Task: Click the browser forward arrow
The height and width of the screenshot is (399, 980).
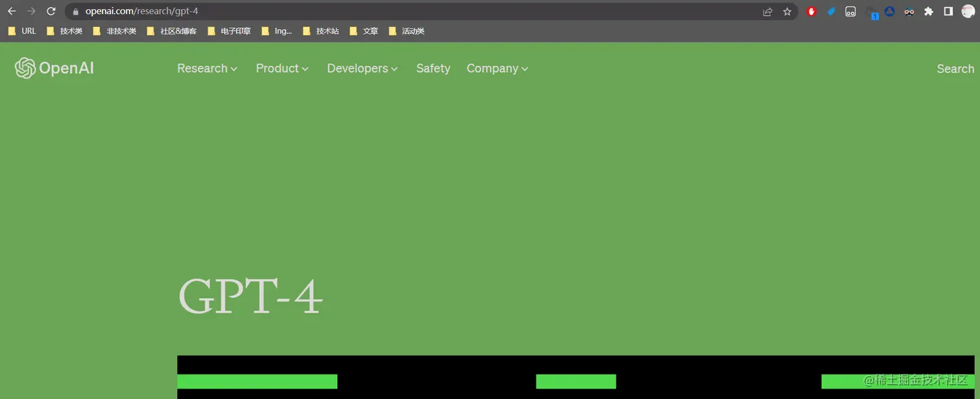Action: pyautogui.click(x=31, y=11)
